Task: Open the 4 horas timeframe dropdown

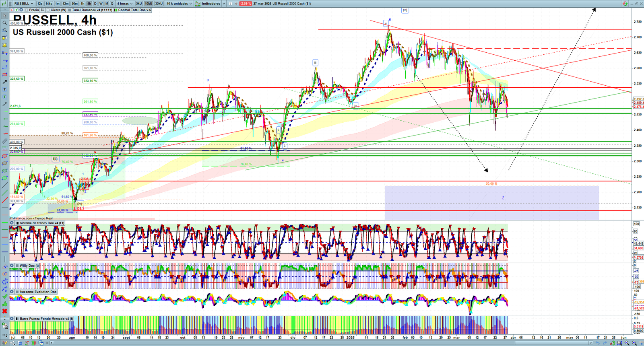Action: [x=125, y=4]
